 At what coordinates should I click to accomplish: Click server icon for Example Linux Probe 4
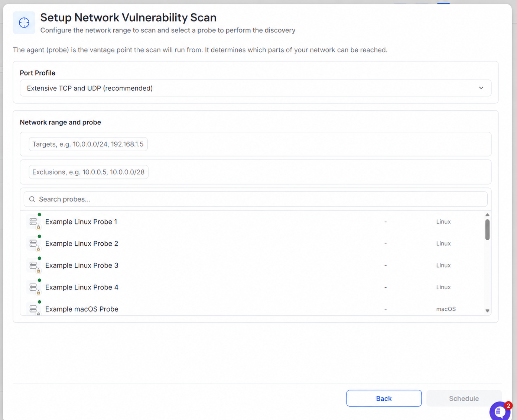click(x=33, y=287)
